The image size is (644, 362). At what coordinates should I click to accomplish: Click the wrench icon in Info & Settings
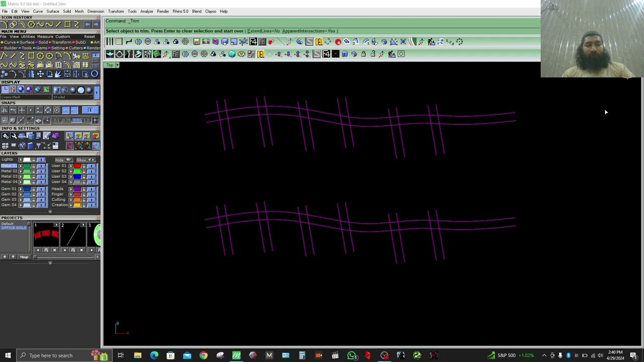coord(14,136)
